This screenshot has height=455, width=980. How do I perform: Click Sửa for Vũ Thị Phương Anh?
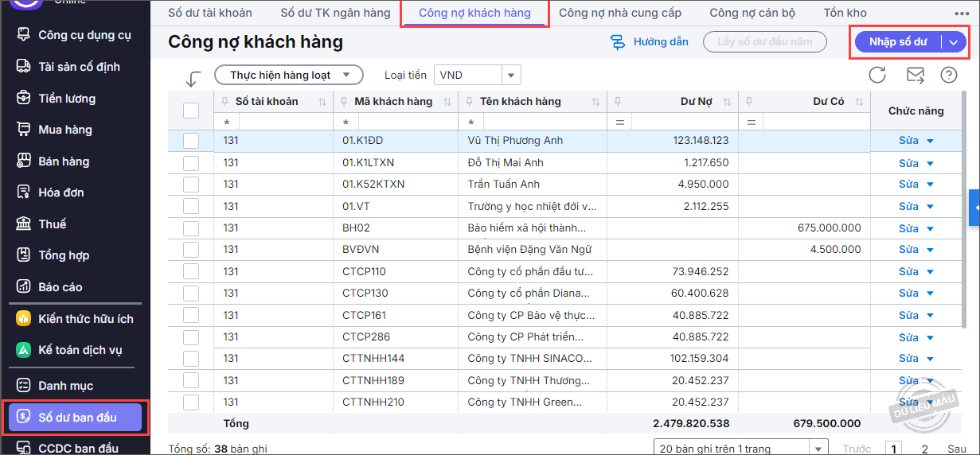pyautogui.click(x=908, y=141)
